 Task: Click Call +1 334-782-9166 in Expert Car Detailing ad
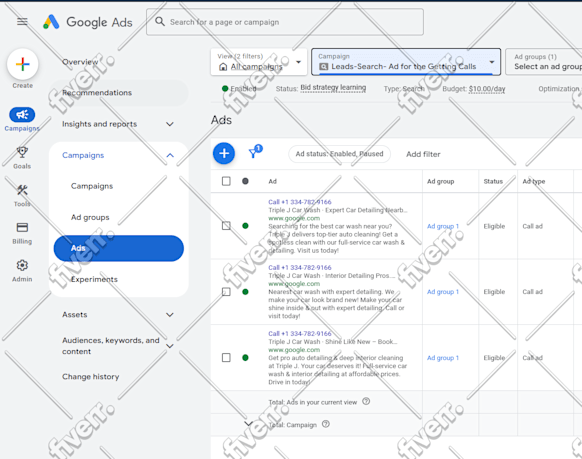[x=300, y=202]
